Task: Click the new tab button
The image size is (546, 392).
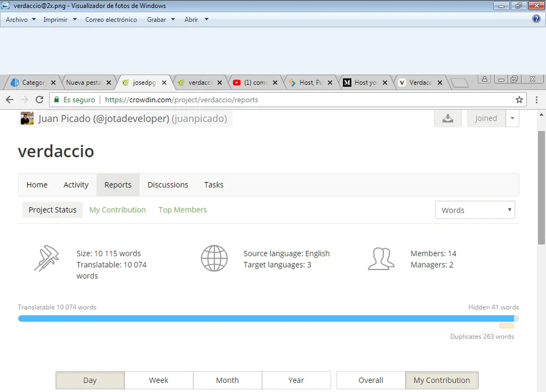Action: [x=460, y=83]
